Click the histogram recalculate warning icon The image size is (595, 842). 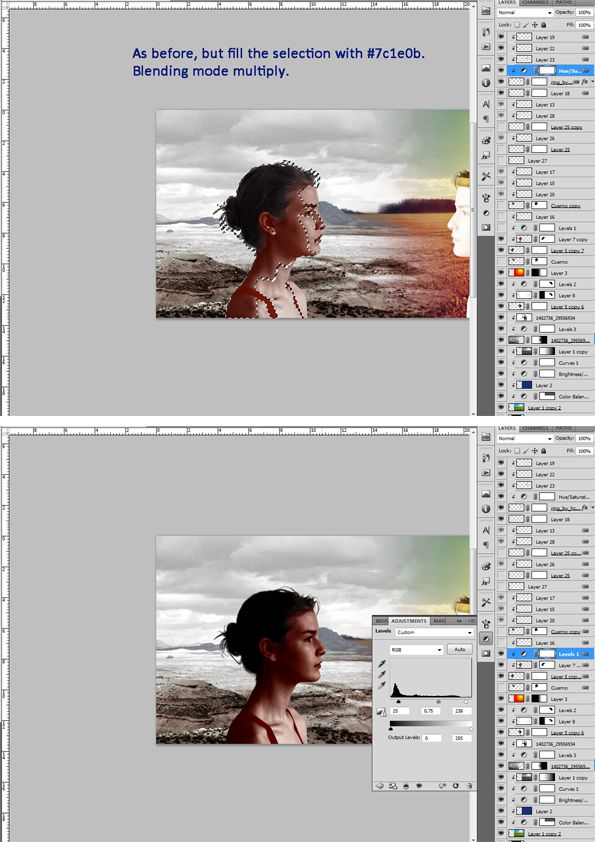coord(381,712)
